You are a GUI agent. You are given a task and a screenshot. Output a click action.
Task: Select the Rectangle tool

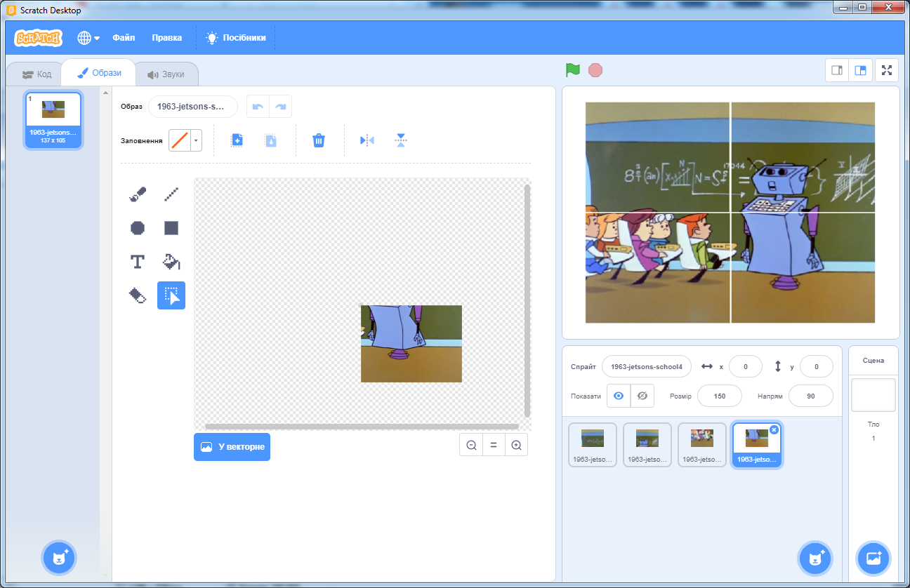[x=171, y=228]
